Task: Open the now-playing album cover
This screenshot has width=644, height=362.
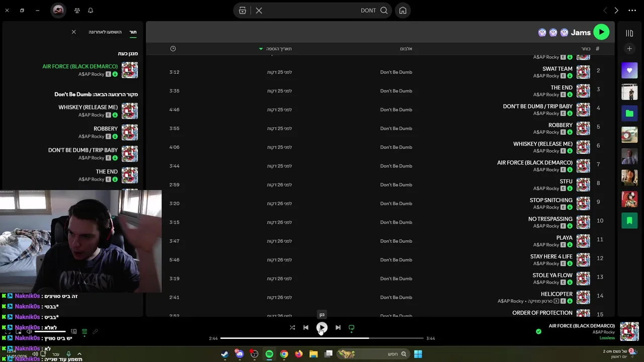Action: (629, 331)
